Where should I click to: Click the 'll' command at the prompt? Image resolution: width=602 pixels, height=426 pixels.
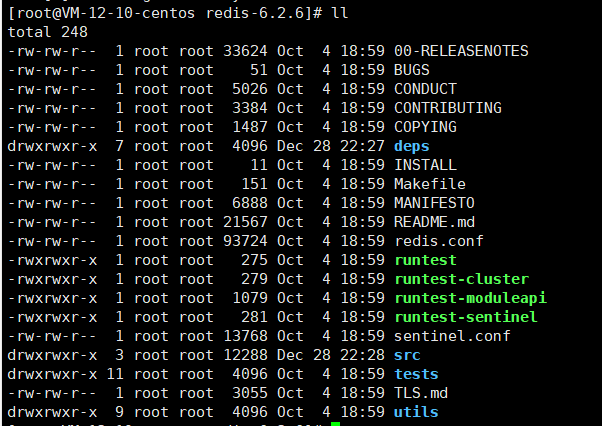[340, 13]
